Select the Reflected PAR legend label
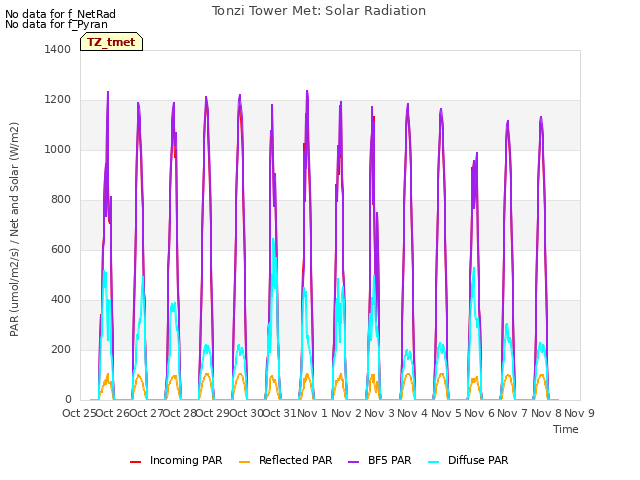This screenshot has width=640, height=480. click(x=296, y=460)
